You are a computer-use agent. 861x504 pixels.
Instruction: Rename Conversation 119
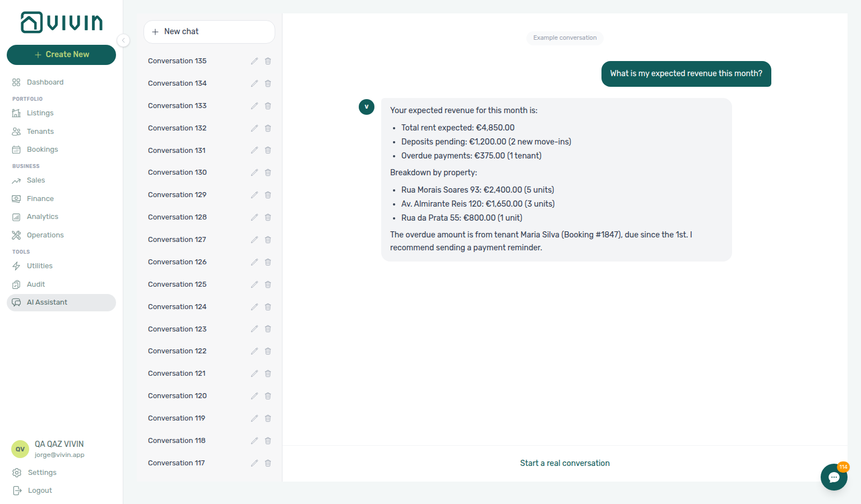[254, 418]
